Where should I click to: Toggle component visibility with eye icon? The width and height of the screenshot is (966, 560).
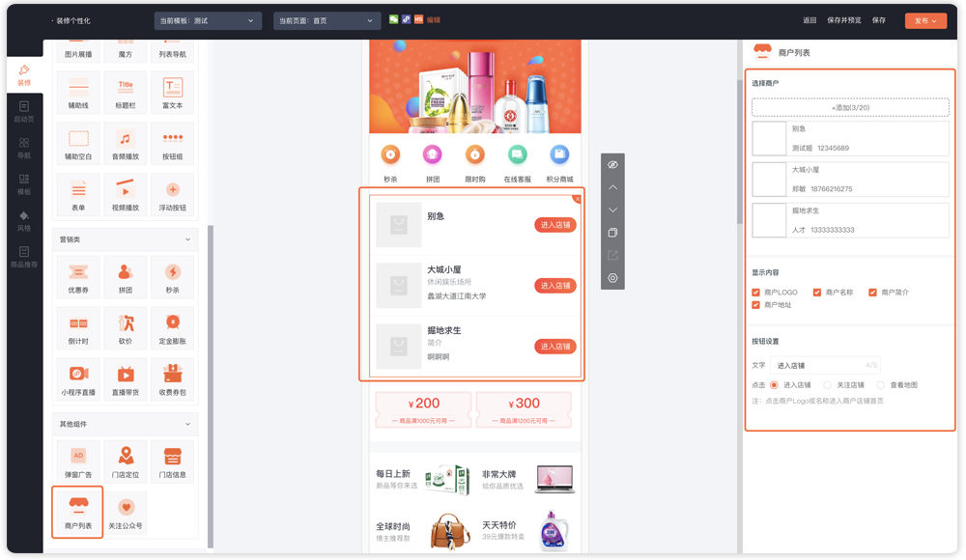[x=612, y=165]
